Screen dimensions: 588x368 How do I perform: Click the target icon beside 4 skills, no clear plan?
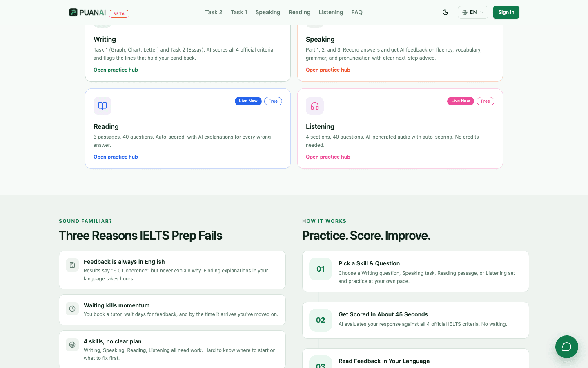tap(72, 345)
